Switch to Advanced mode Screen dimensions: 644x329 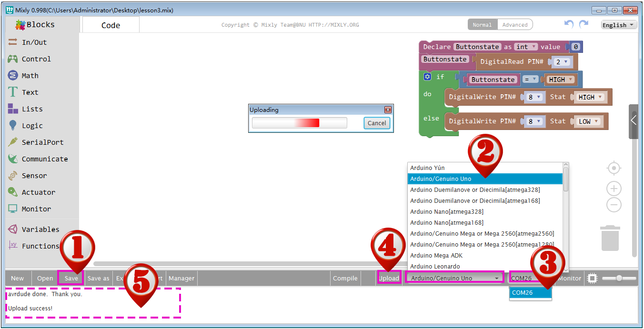click(515, 25)
